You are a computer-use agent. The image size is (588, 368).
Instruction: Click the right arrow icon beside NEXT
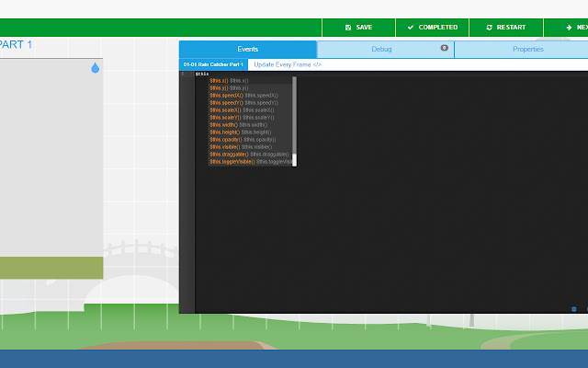(x=569, y=28)
